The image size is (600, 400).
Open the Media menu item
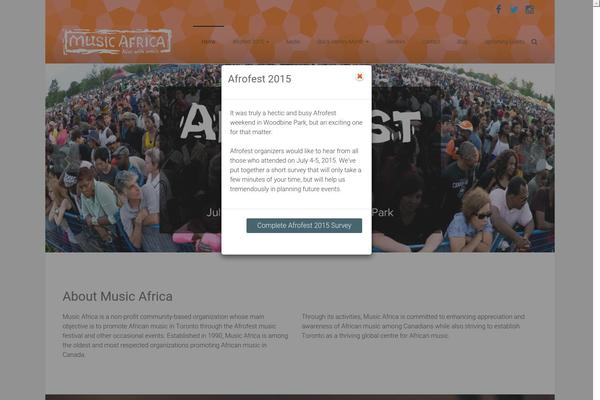(x=293, y=41)
